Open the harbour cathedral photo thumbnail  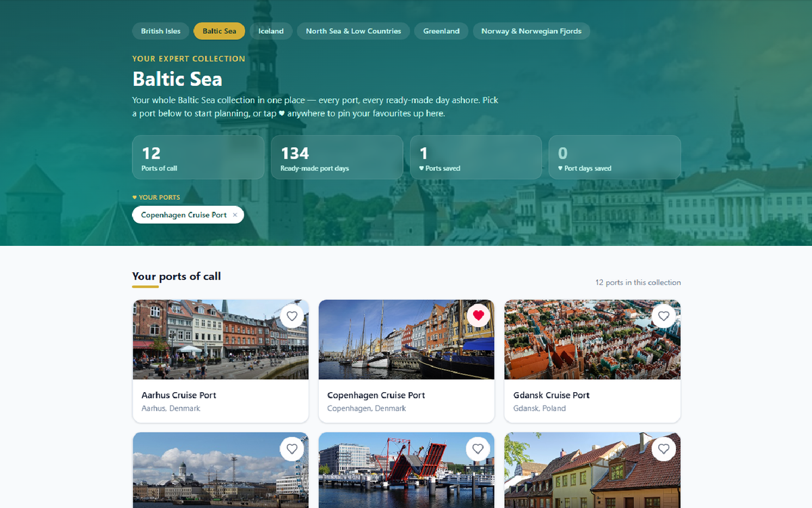pos(221,470)
